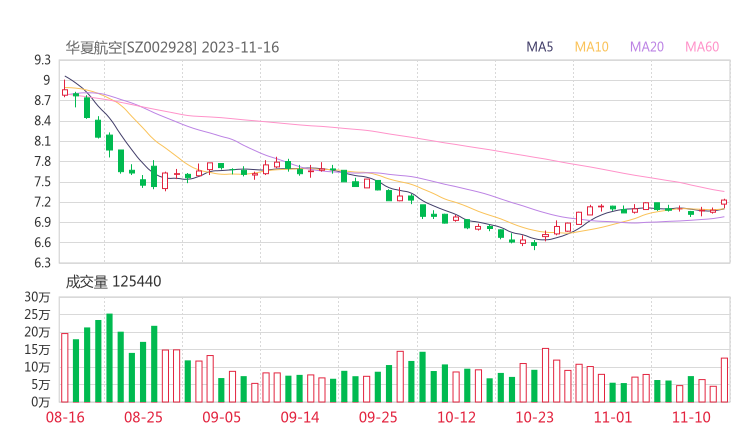Click the MA20 legend label
Viewport: 740px width, 440px height.
point(647,47)
